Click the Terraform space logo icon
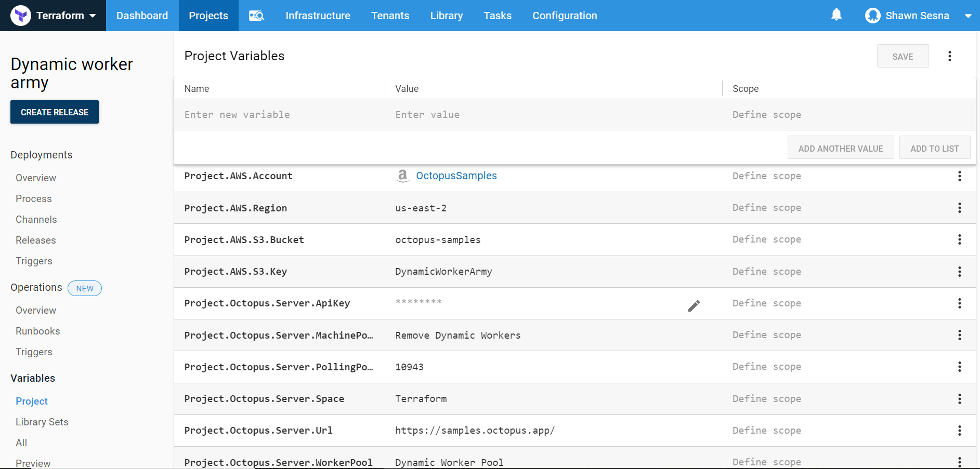Screen dimensions: 980x469 tap(21, 16)
